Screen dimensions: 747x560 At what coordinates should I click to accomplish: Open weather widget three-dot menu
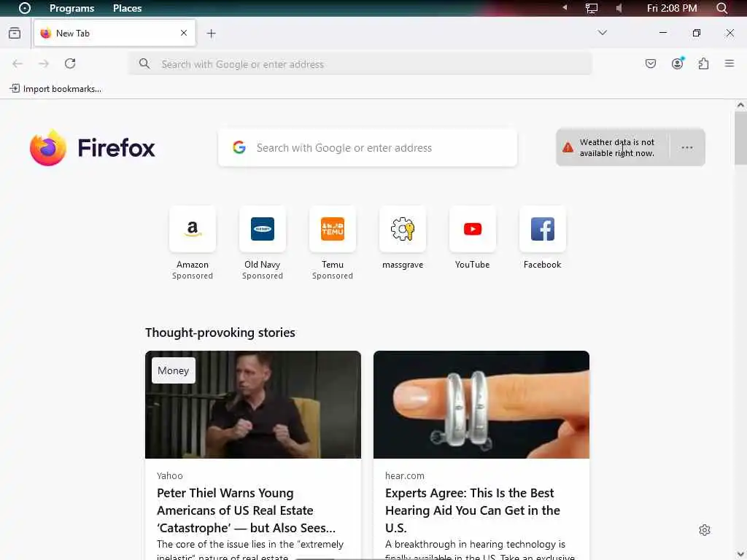pyautogui.click(x=687, y=147)
